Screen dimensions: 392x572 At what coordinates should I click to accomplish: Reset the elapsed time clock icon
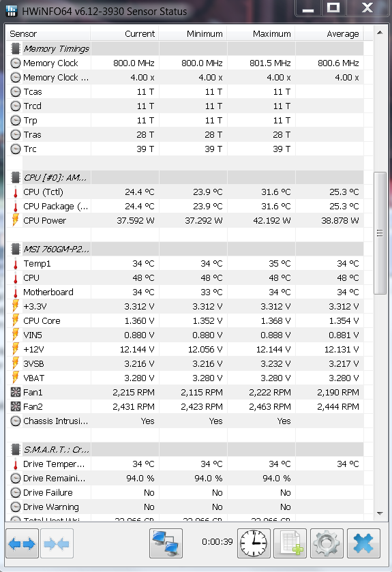(254, 543)
